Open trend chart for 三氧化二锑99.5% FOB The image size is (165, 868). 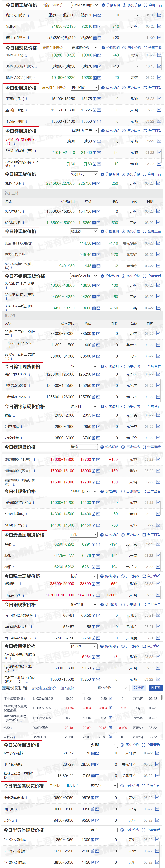158,345
